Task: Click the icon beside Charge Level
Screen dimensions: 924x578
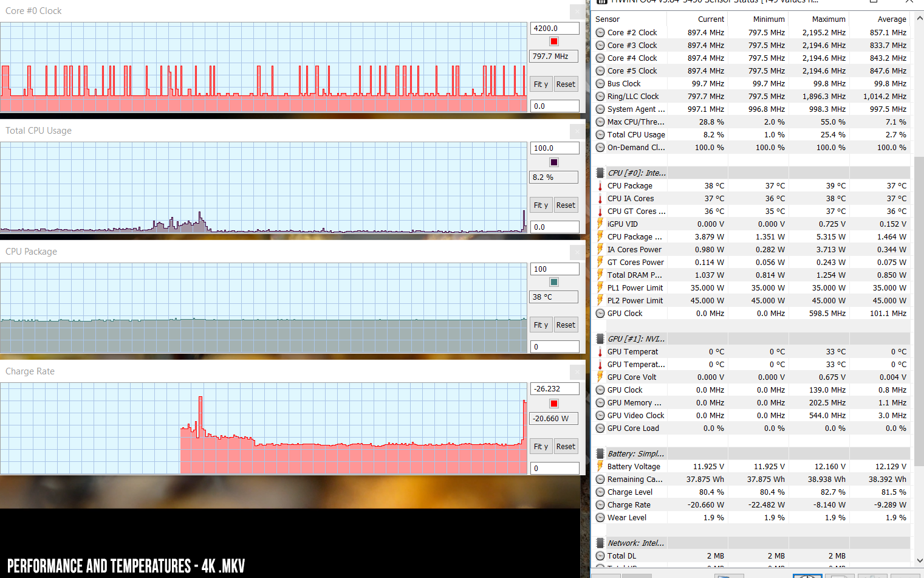Action: pyautogui.click(x=600, y=492)
